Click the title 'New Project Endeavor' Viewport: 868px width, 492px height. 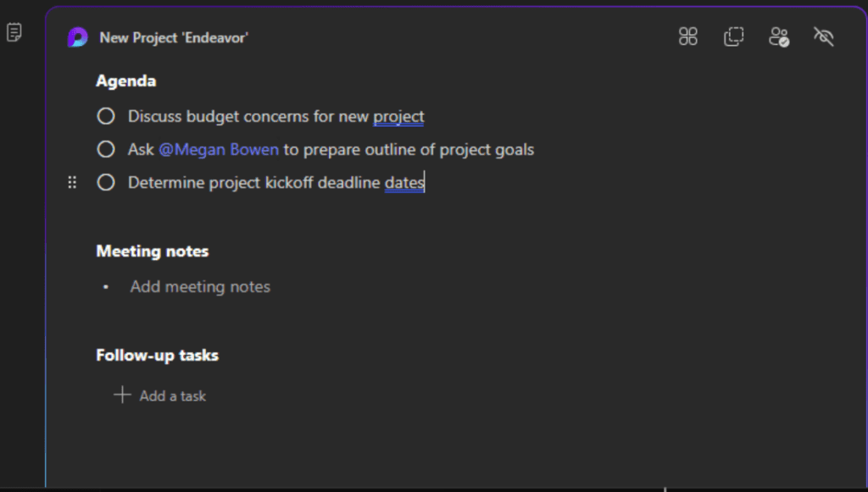174,37
